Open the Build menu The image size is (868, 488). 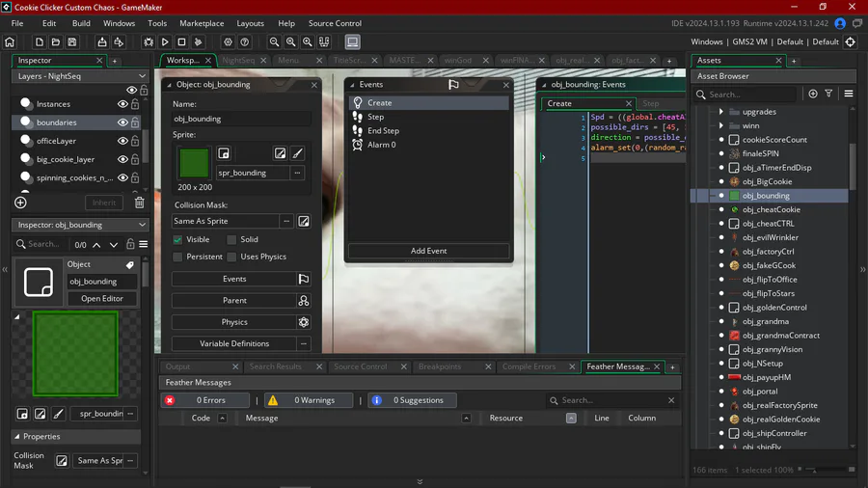point(81,23)
